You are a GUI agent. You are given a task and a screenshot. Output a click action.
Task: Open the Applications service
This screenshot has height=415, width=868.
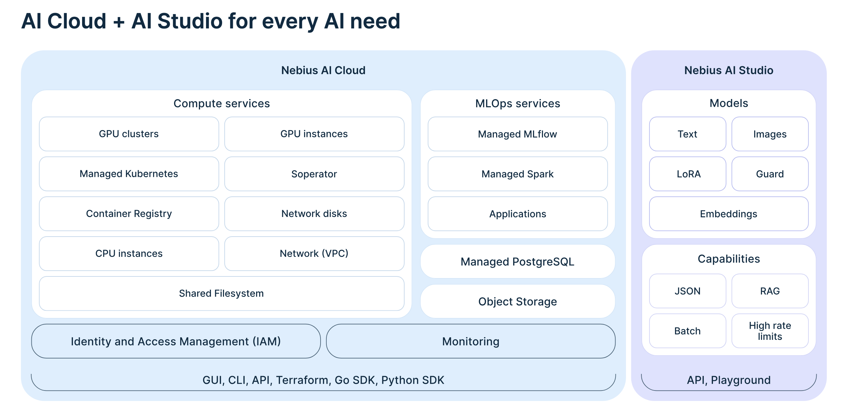click(x=517, y=213)
